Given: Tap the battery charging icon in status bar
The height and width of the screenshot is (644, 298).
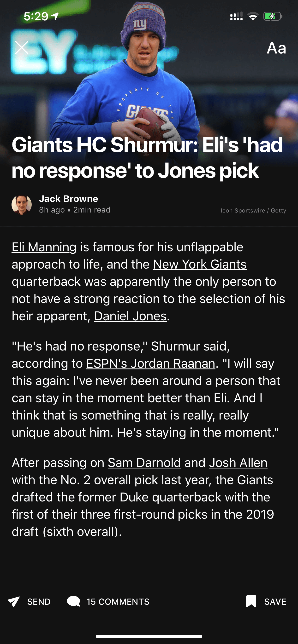Looking at the screenshot, I should (x=273, y=17).
